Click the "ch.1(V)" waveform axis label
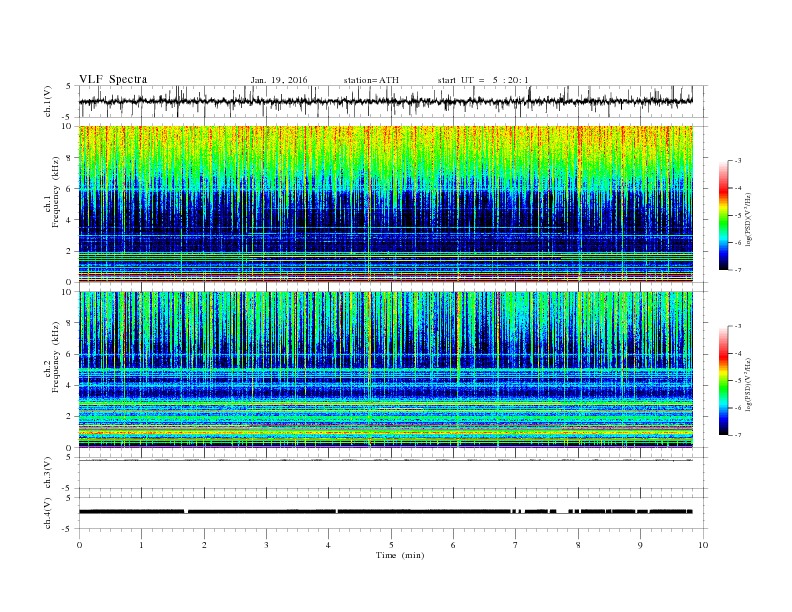792x612 pixels. (x=48, y=101)
